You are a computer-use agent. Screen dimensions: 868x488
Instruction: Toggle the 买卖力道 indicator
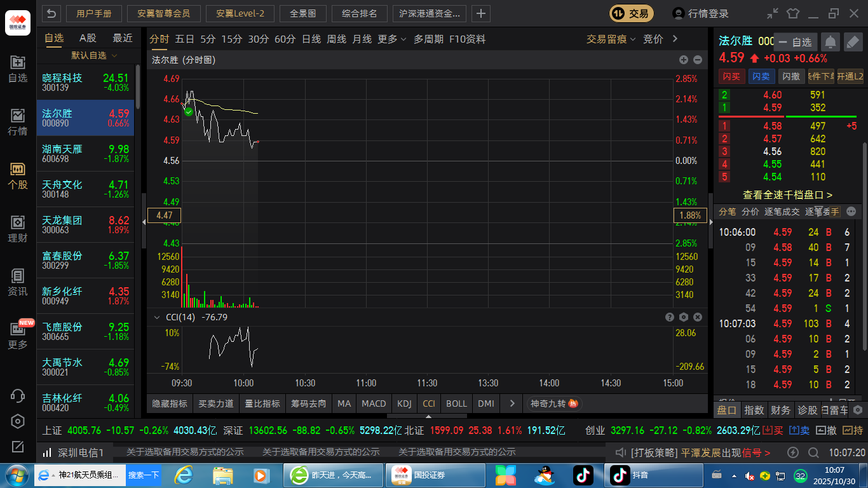216,403
